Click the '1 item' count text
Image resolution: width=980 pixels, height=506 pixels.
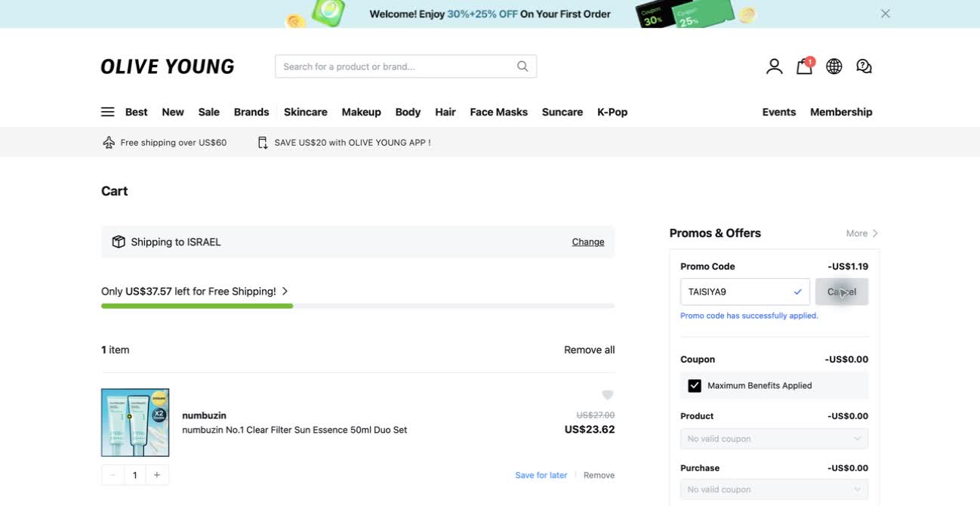(x=116, y=350)
